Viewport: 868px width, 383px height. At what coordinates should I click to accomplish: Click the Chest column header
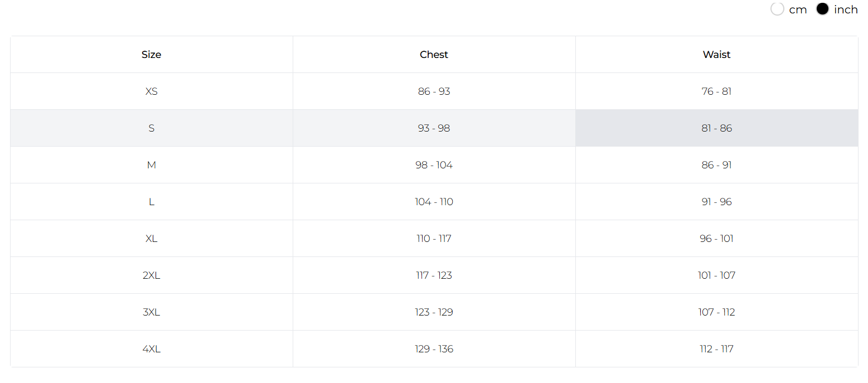tap(434, 55)
